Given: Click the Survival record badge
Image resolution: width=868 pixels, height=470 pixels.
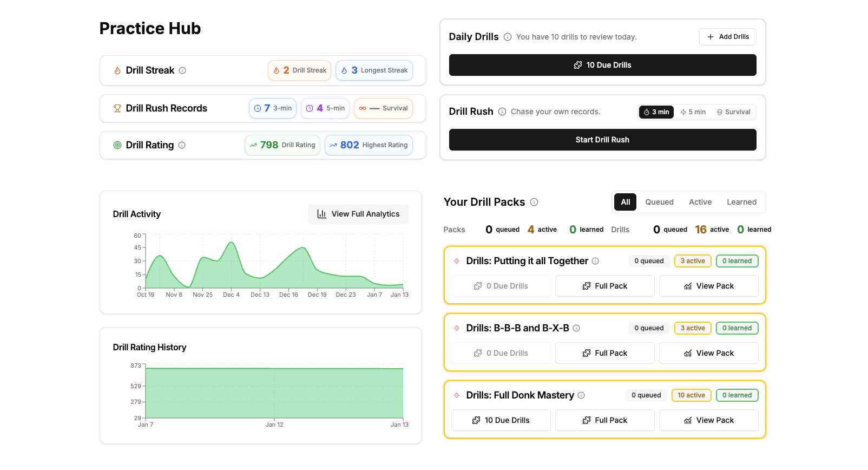Looking at the screenshot, I should 383,108.
